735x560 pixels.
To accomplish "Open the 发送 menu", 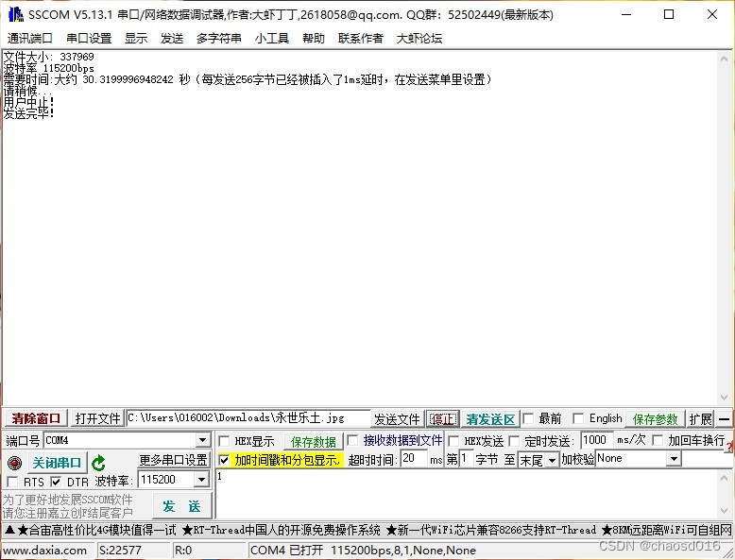I will click(x=172, y=39).
